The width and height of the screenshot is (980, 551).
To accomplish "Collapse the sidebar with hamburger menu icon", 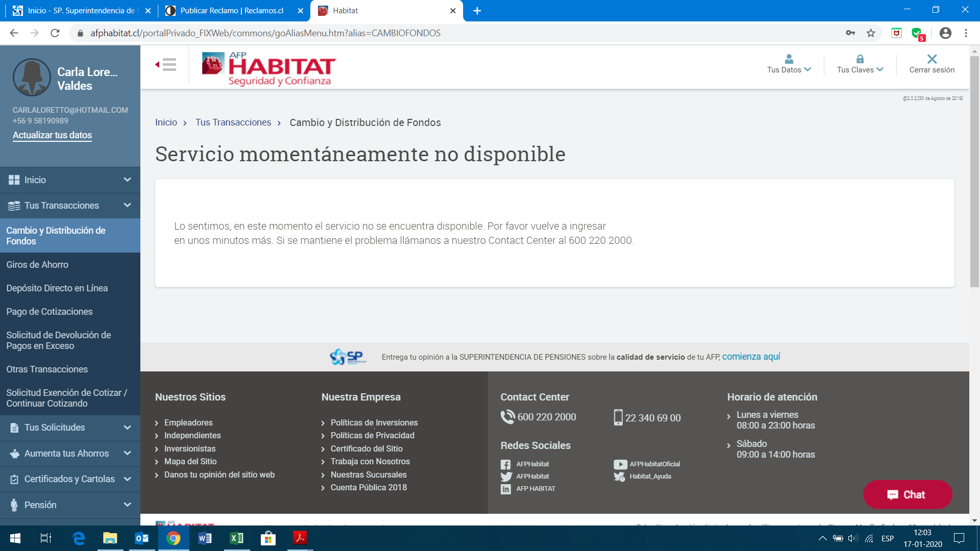I will pos(166,64).
